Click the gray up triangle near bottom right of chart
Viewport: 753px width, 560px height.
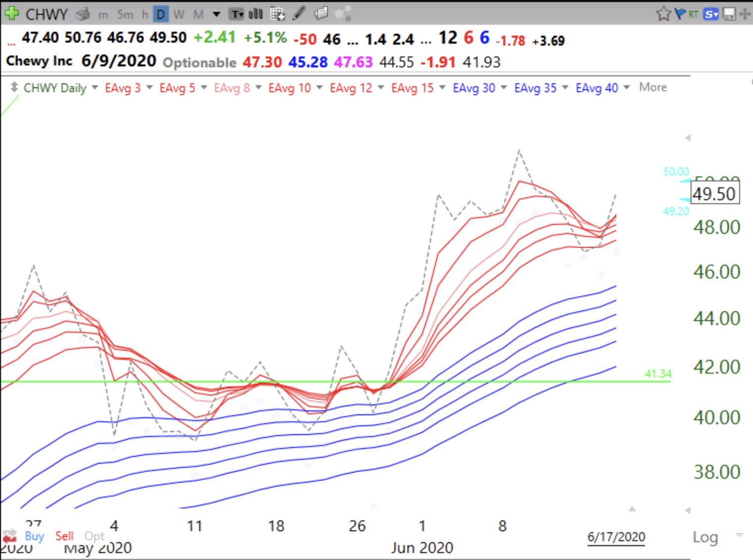tap(632, 508)
